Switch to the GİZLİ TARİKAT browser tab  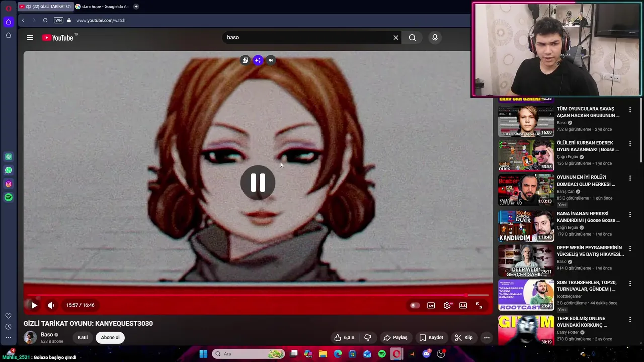(45, 7)
